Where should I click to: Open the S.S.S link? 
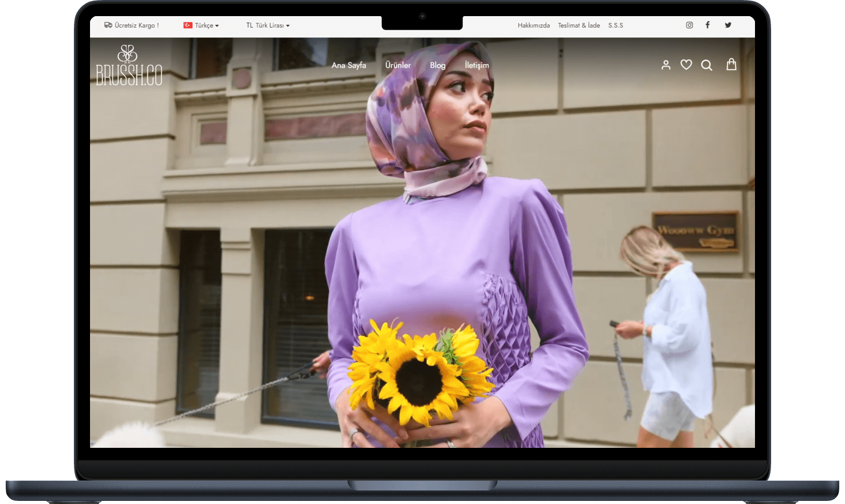[x=616, y=25]
